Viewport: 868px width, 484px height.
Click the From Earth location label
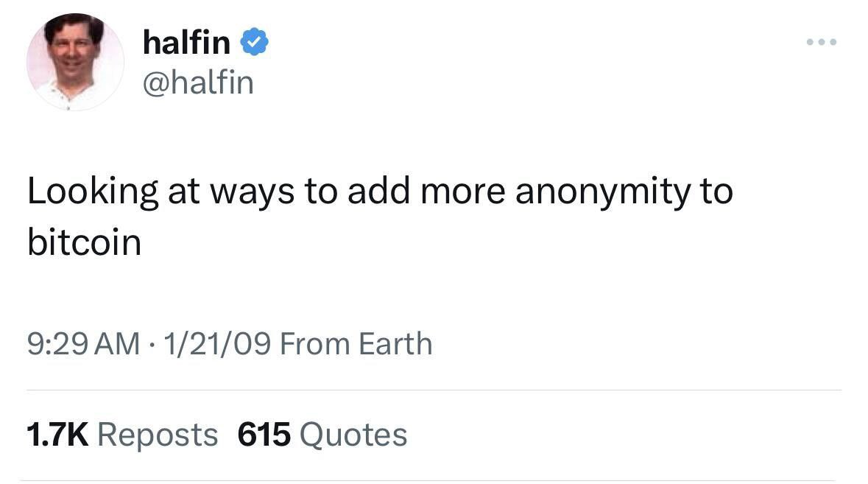click(356, 344)
